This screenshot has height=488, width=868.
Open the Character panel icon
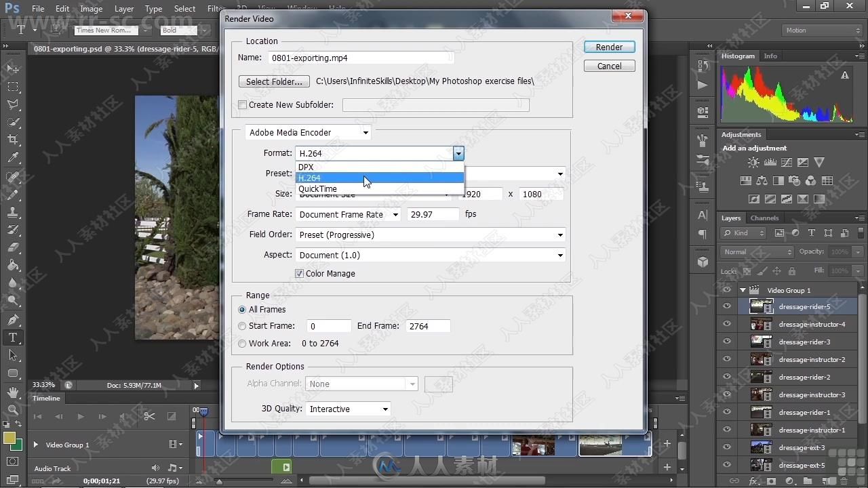(703, 216)
